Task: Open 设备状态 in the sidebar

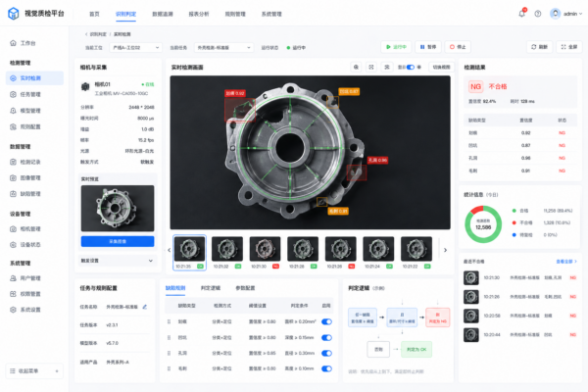Action: (x=30, y=244)
